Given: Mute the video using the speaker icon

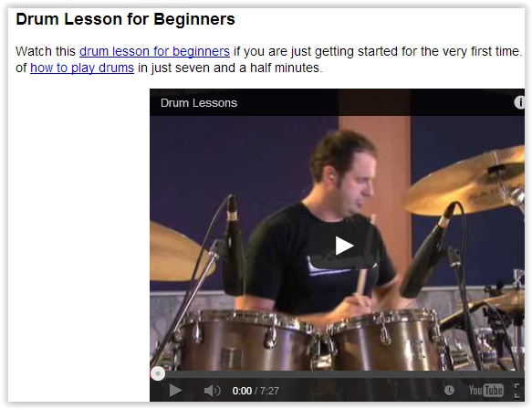Looking at the screenshot, I should point(212,391).
